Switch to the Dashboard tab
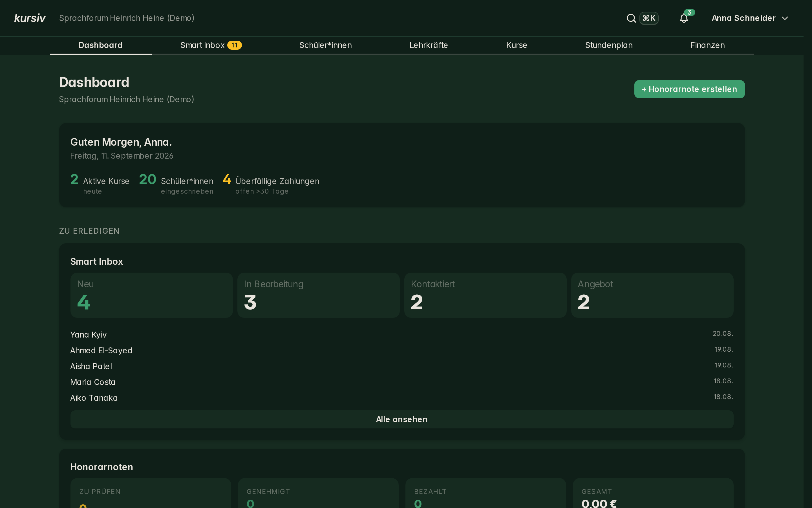 pyautogui.click(x=101, y=45)
